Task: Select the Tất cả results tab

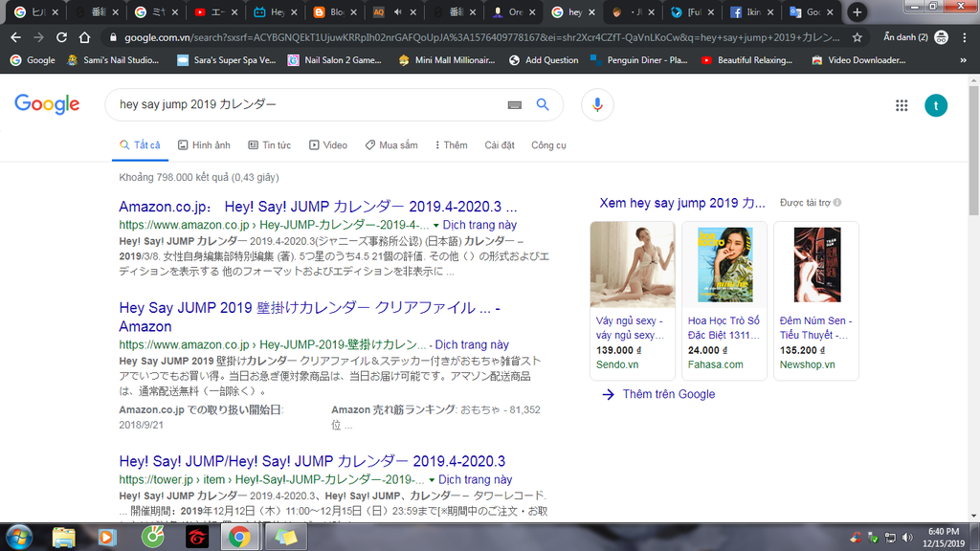Action: [140, 145]
